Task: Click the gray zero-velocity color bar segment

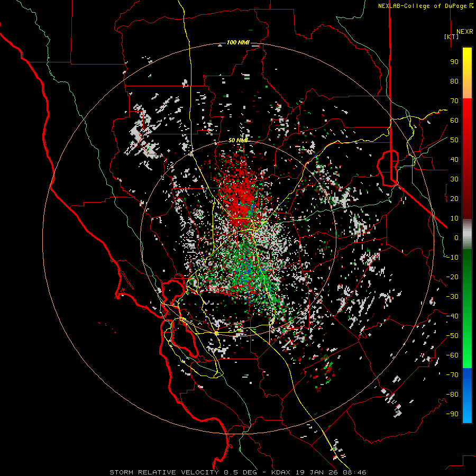Action: pyautogui.click(x=467, y=234)
